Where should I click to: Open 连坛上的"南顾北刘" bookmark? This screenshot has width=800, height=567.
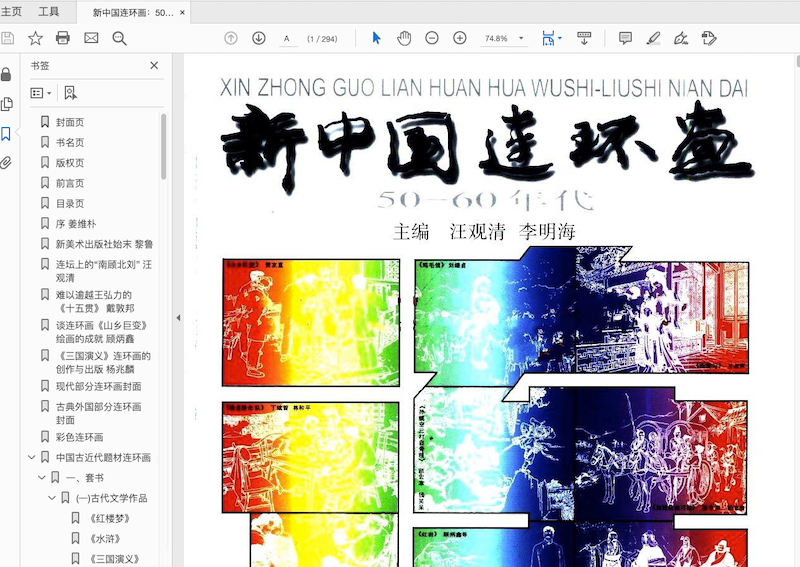[104, 271]
